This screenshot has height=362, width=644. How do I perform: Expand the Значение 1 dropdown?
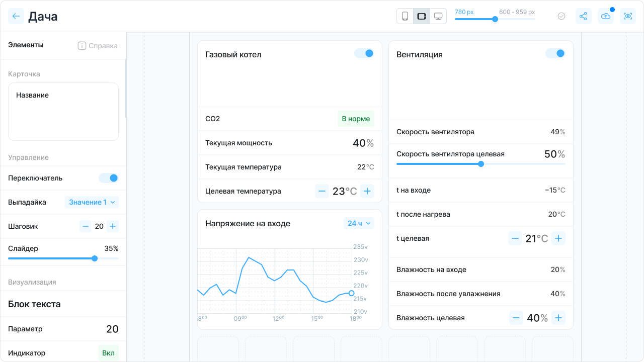coord(92,202)
